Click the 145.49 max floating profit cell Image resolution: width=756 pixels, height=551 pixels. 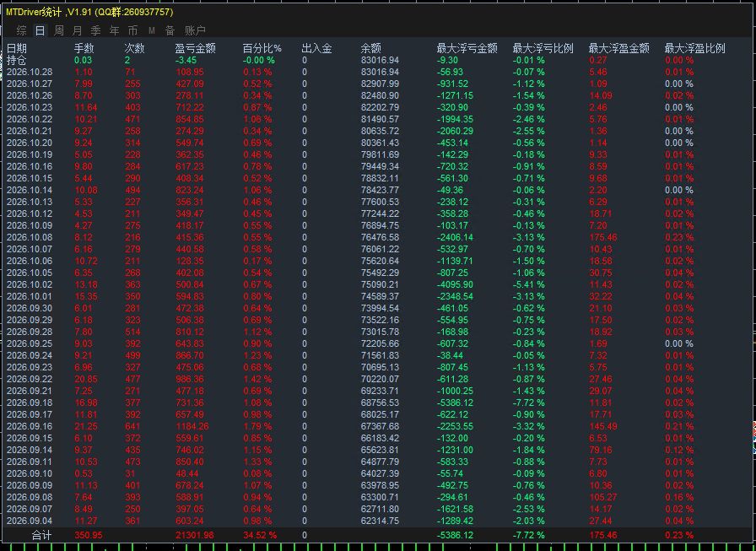click(603, 426)
